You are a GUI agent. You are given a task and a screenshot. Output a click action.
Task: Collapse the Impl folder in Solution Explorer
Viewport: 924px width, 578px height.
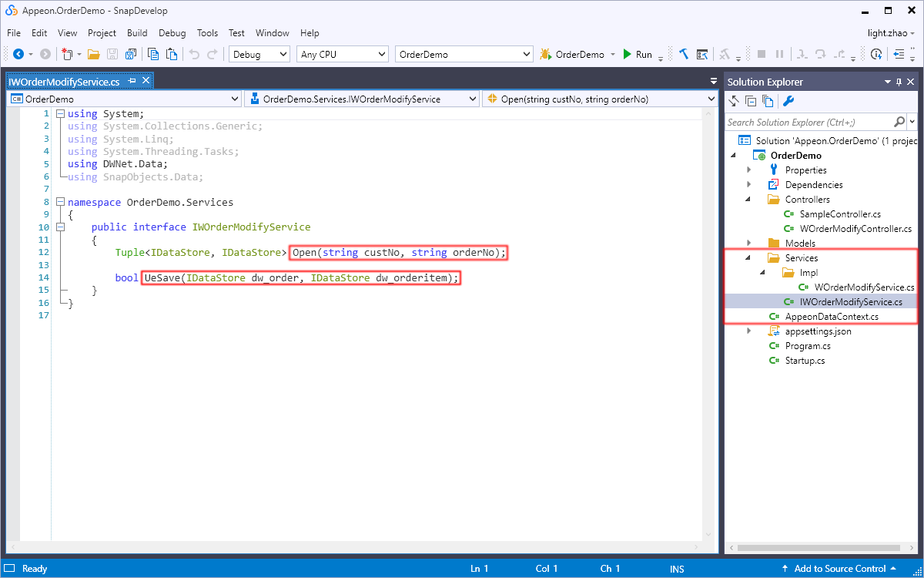[764, 272]
